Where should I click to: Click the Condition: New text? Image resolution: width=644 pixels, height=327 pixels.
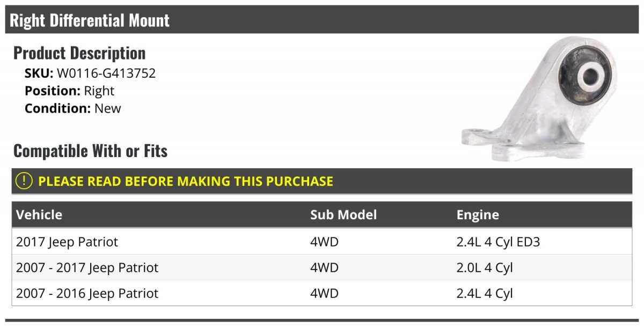click(72, 108)
